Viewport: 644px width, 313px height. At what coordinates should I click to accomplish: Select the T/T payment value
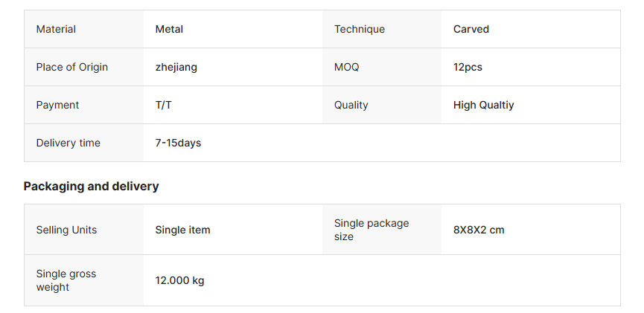[x=164, y=105]
